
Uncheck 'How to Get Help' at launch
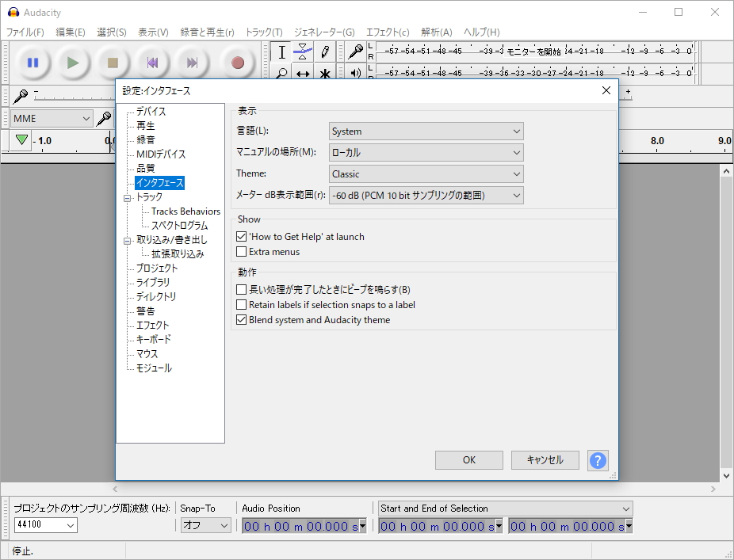tap(241, 236)
